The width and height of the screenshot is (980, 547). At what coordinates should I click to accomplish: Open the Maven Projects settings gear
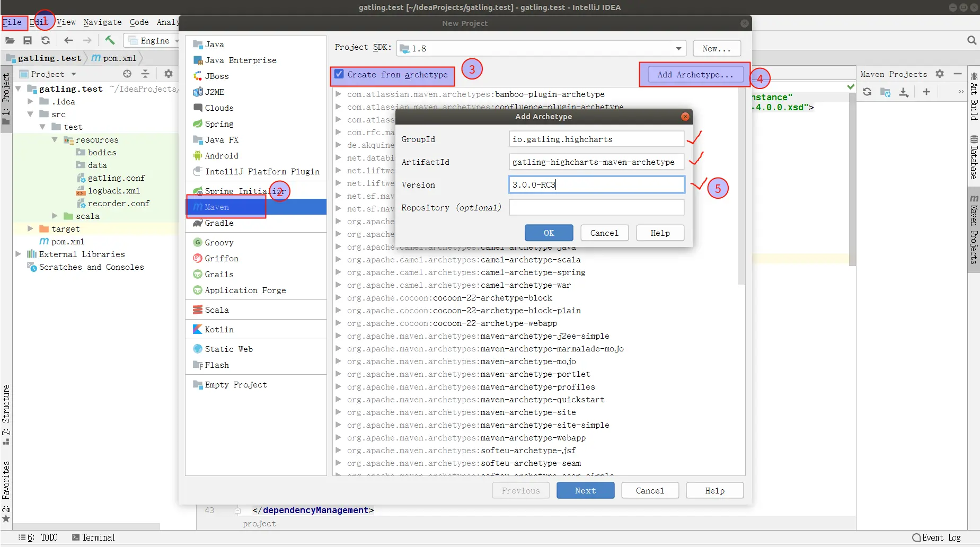pos(940,74)
